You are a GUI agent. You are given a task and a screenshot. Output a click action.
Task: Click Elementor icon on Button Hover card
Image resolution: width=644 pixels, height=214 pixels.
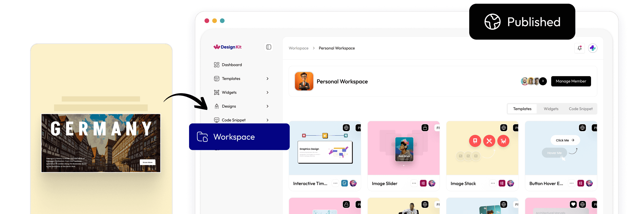click(581, 183)
